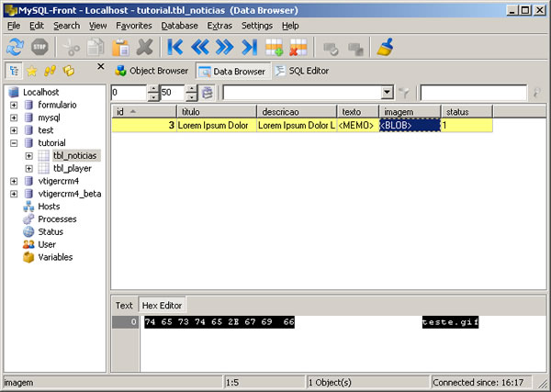Screen dimensions: 551x392
Task: Open the Extras menu
Action: 219,26
